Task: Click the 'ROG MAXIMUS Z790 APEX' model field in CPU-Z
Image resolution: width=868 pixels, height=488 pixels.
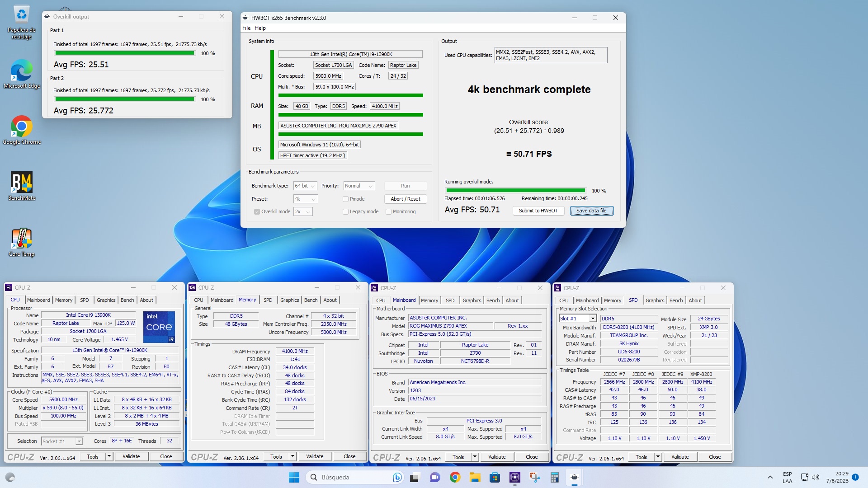Action: (x=450, y=326)
